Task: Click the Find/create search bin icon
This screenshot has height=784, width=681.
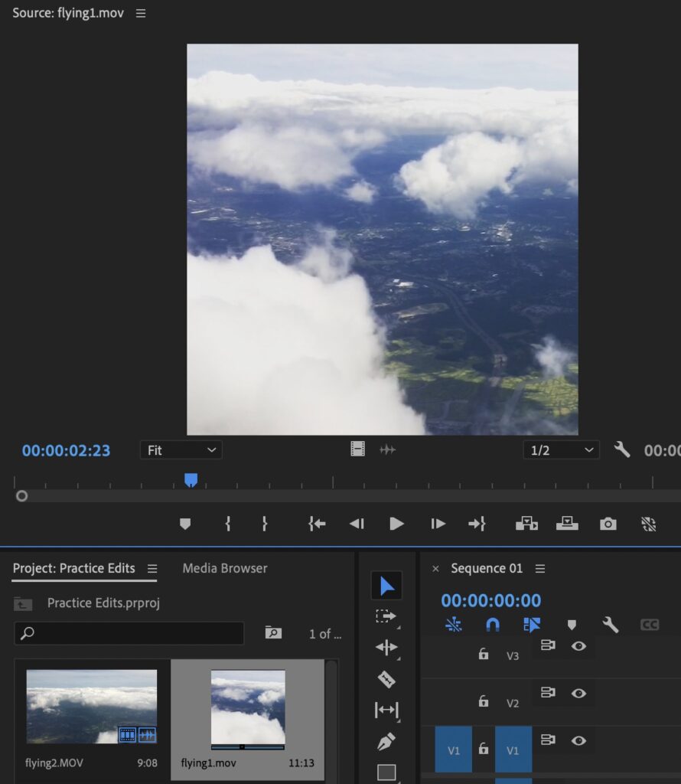Action: pos(273,633)
